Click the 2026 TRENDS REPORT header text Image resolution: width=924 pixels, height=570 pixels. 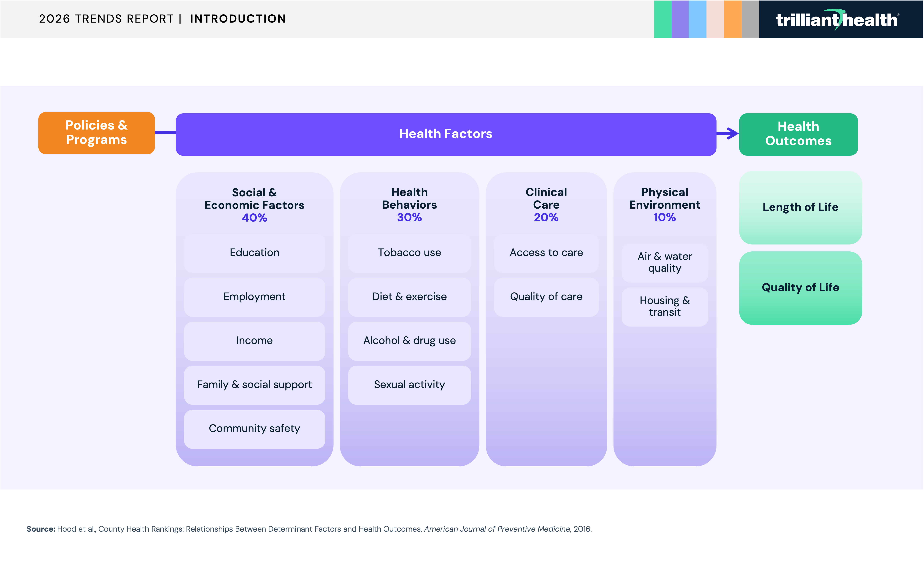[x=106, y=19]
